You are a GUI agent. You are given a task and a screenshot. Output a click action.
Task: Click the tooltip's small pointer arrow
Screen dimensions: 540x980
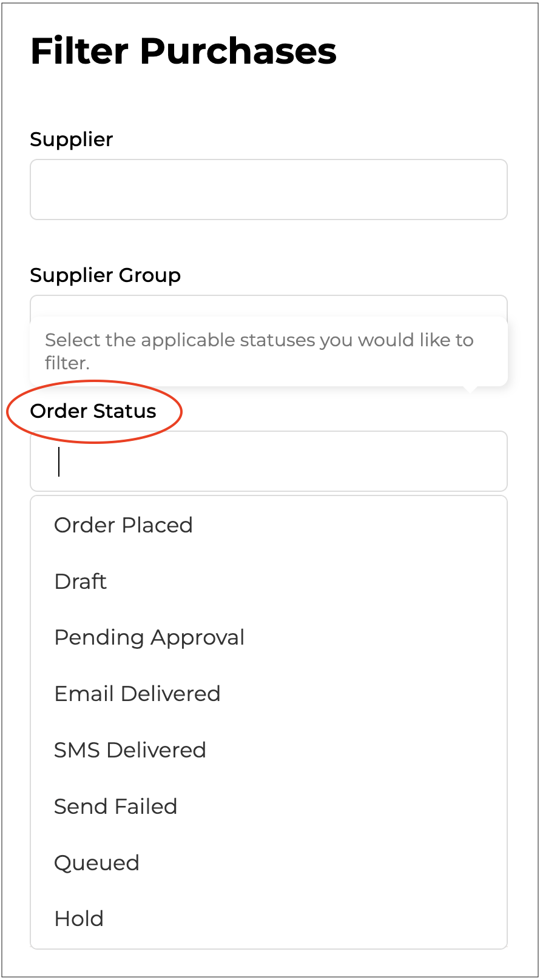pos(469,389)
